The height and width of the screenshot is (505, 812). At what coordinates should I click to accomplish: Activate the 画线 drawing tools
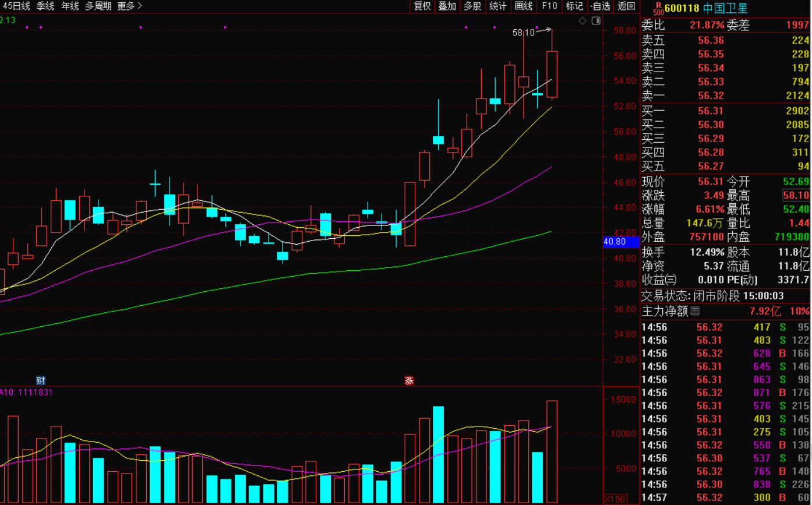(524, 6)
